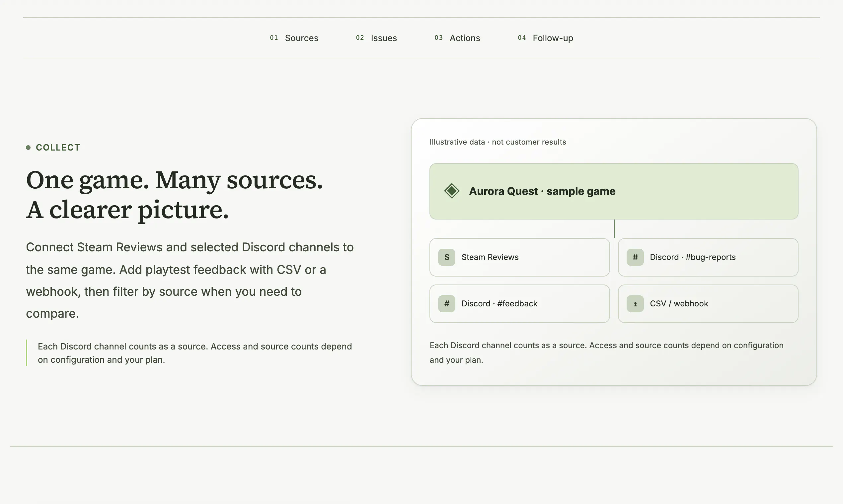Select the Aurora Quest sample game card

614,191
